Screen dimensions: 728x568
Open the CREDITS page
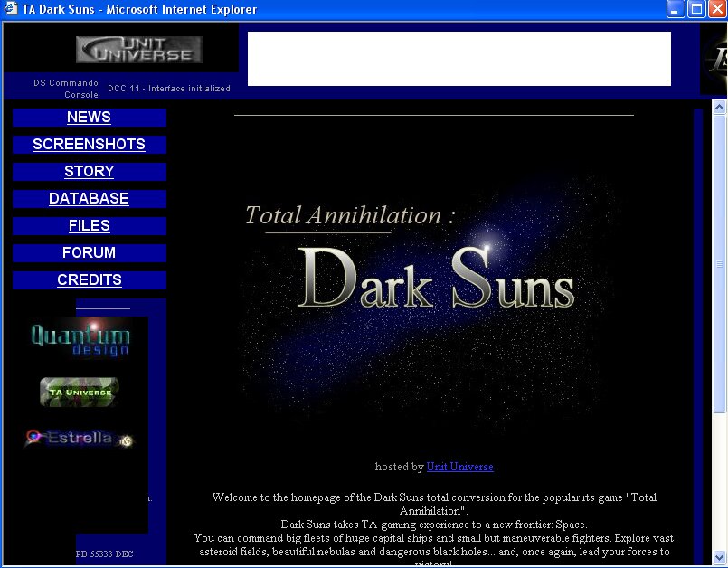[x=90, y=279]
